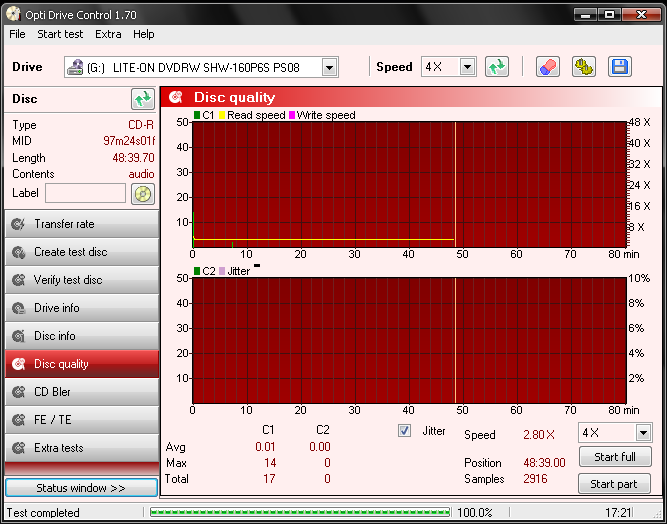Switch to Verify test disc

tap(82, 280)
